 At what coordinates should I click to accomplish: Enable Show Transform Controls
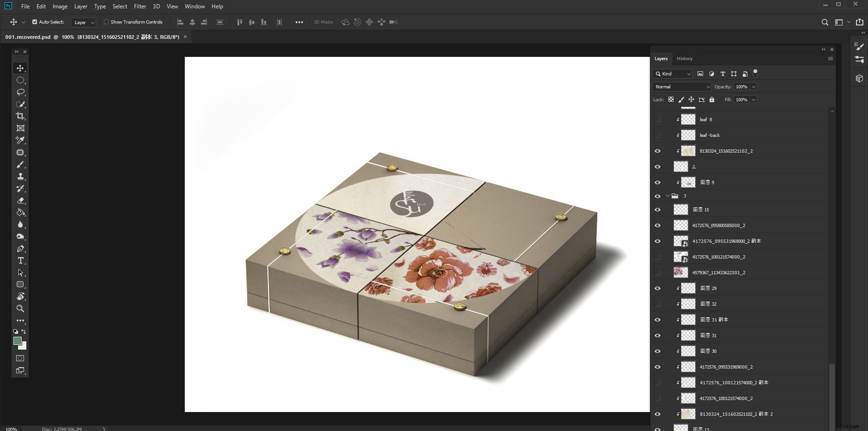point(106,22)
